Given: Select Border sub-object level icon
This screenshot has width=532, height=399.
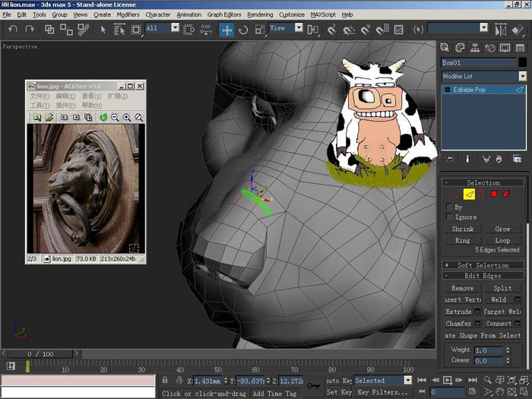Looking at the screenshot, I should coord(481,194).
